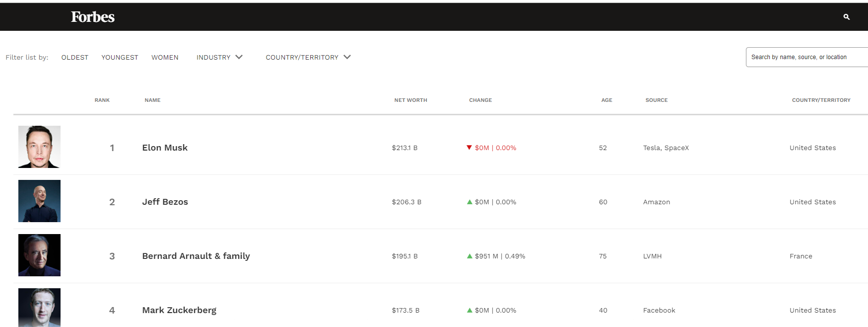The width and height of the screenshot is (868, 327).
Task: Click Jeff Bezos's United States country cell
Action: [813, 202]
